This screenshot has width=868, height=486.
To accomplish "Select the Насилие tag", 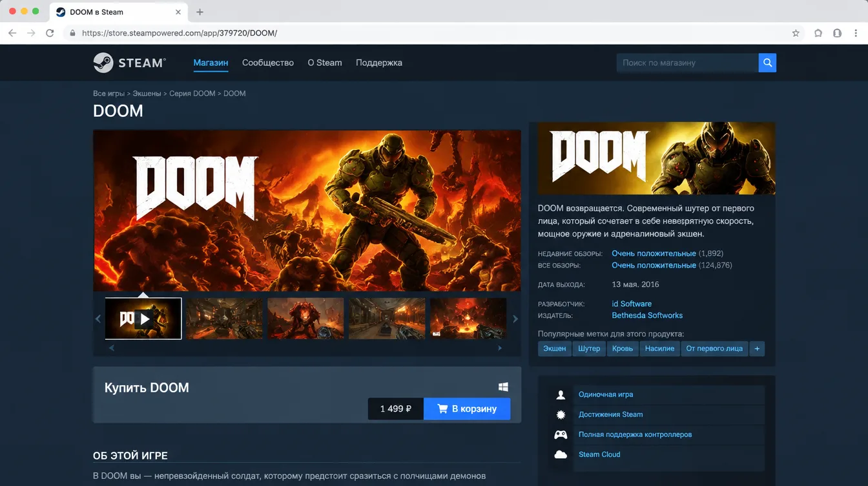I will click(659, 348).
